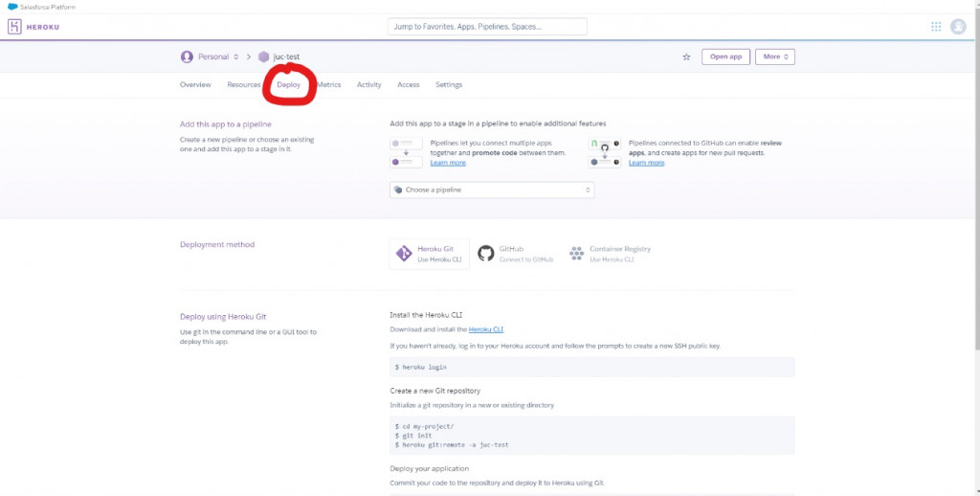Switch to the Metrics tab
This screenshot has height=496, width=980.
329,84
